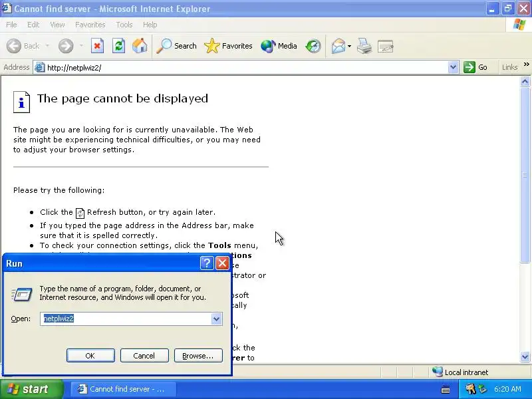Click the Forward arrow button
The width and height of the screenshot is (532, 399).
point(66,46)
